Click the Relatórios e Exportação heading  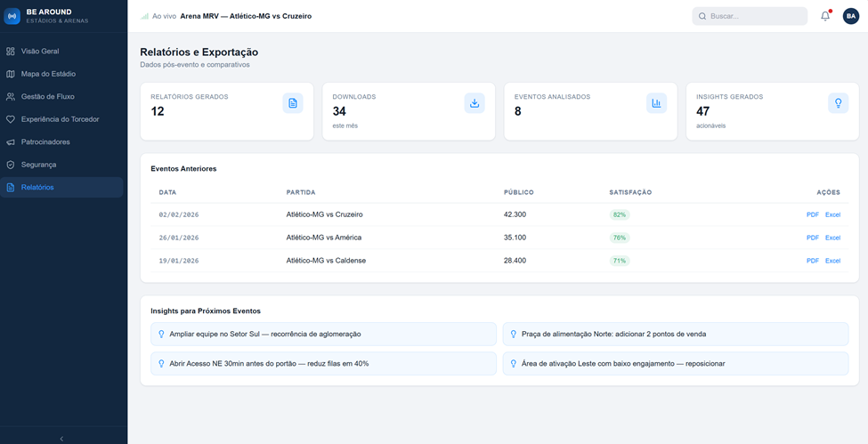199,52
